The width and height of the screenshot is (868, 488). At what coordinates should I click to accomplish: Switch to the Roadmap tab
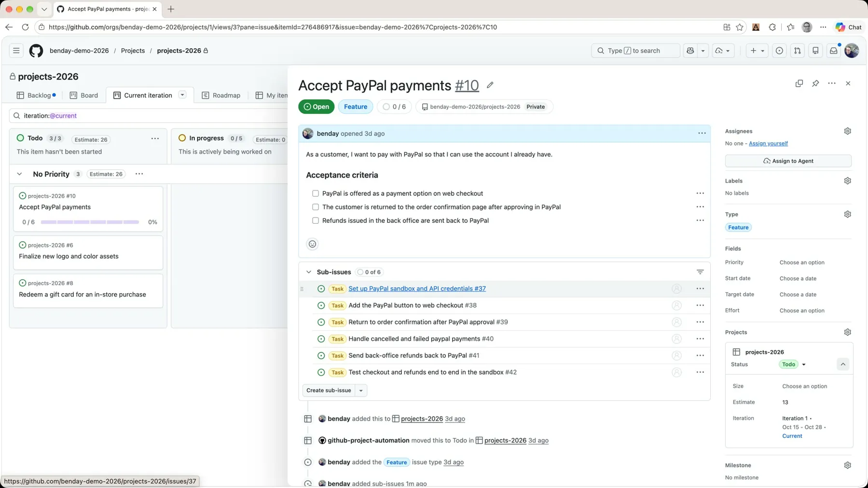pyautogui.click(x=221, y=95)
